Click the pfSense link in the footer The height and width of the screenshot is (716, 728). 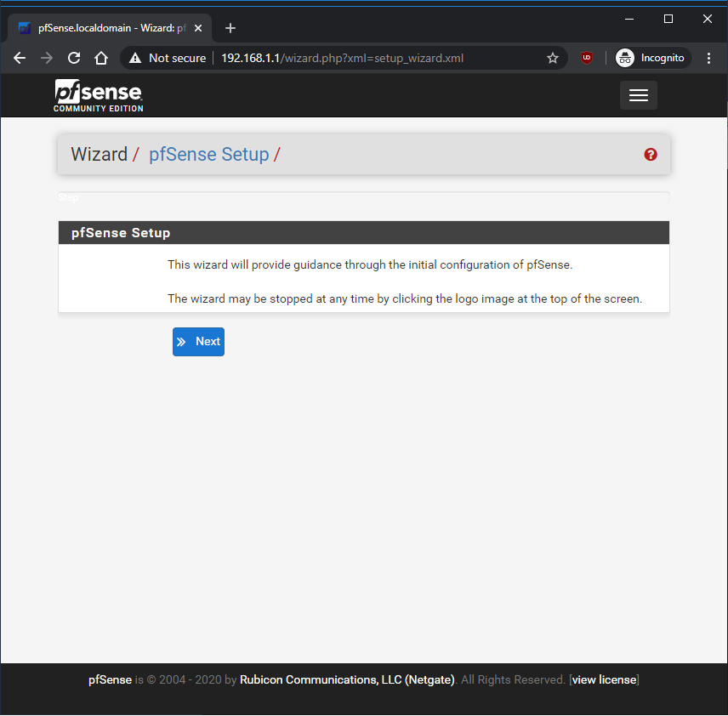(x=110, y=679)
